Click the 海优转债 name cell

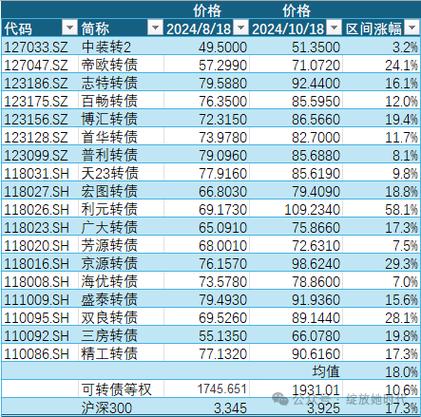point(121,281)
